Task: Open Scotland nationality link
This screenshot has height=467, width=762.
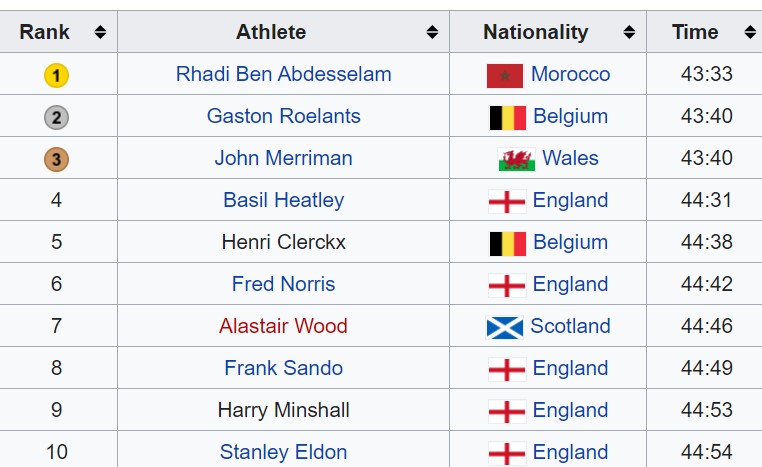Action: click(x=570, y=326)
